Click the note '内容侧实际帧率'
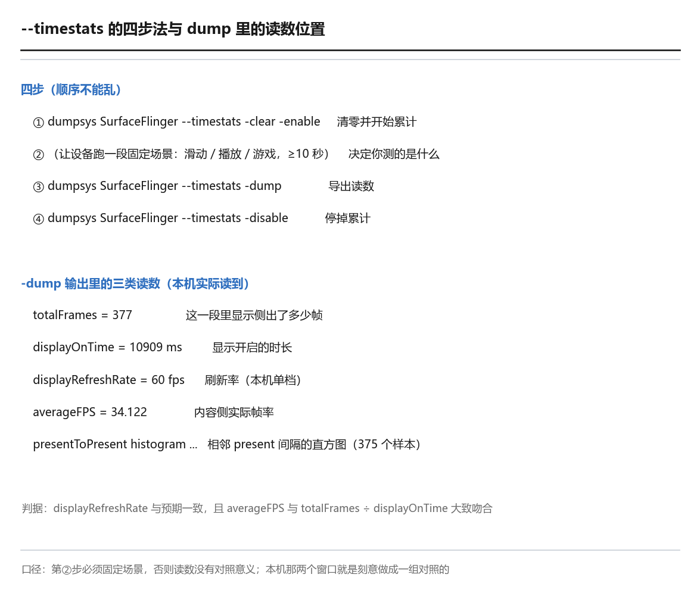Viewport: 700px width, 593px height. (234, 412)
